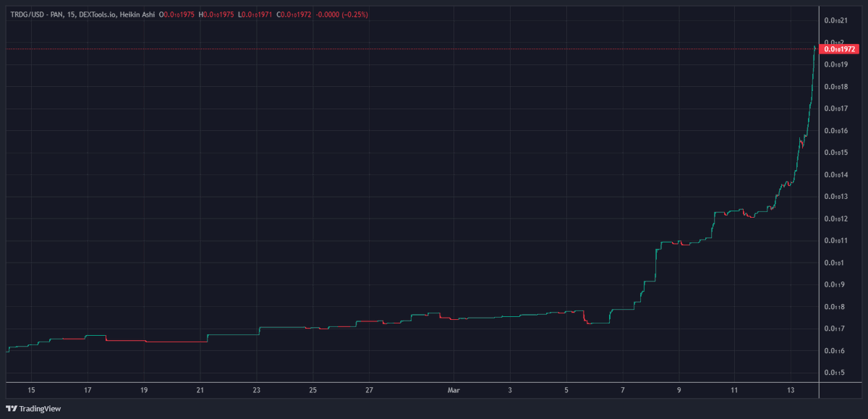This screenshot has width=868, height=419.
Task: Click the TRDG/USD symbol title
Action: click(27, 14)
